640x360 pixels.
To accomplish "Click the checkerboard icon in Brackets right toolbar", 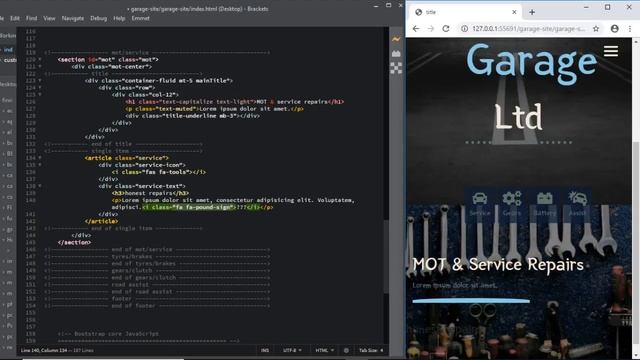I will coord(396,68).
